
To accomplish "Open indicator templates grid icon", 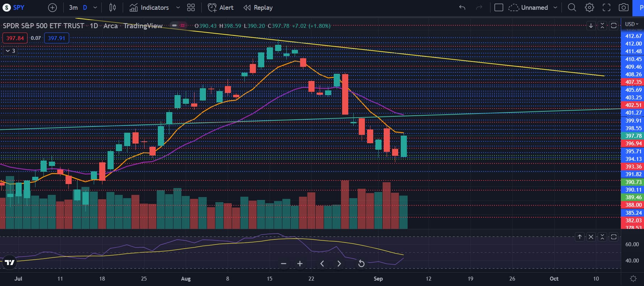I will [x=191, y=8].
